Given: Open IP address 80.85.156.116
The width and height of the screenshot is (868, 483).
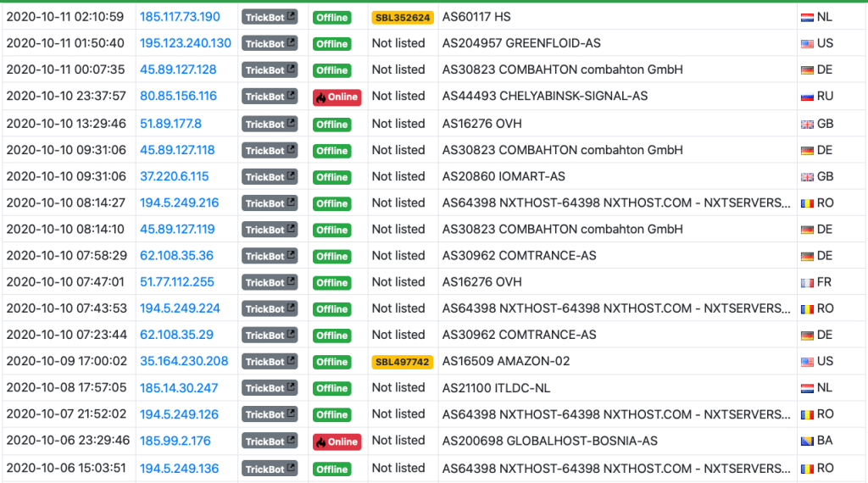Looking at the screenshot, I should (x=178, y=97).
